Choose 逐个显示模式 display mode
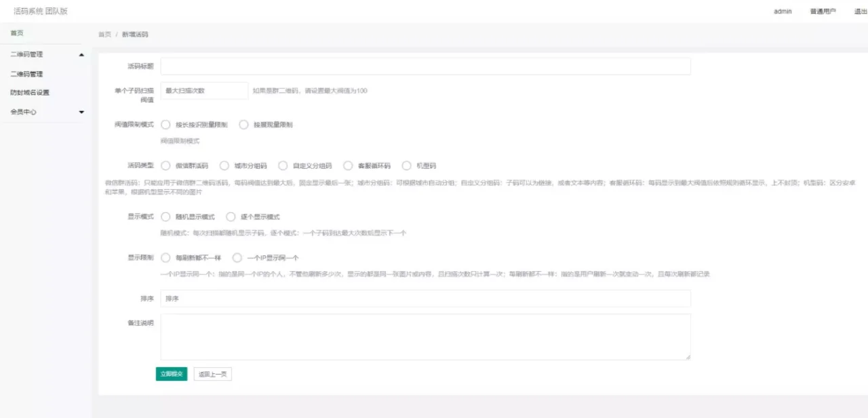The height and width of the screenshot is (418, 868). [231, 217]
